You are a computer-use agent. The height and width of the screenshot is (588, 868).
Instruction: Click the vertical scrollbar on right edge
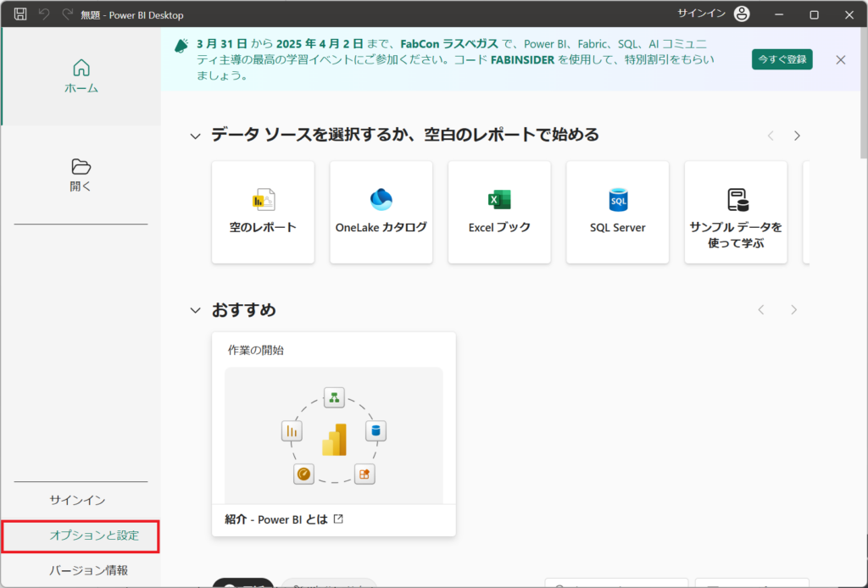pyautogui.click(x=864, y=94)
